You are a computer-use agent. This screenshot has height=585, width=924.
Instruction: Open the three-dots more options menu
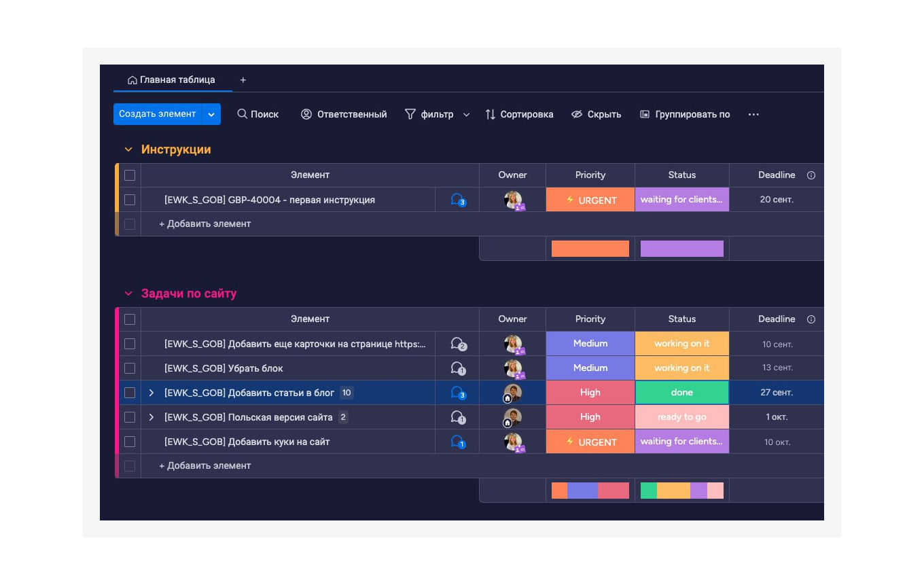753,114
